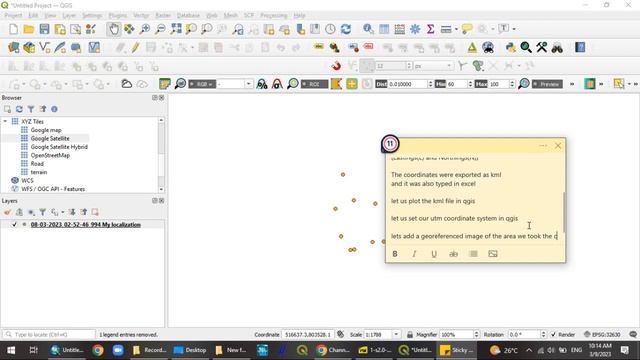Open the Vector menu
The width and height of the screenshot is (640, 360).
click(141, 15)
